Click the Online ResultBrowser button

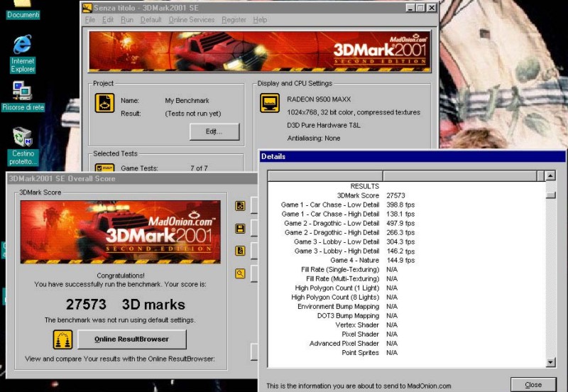tap(132, 339)
